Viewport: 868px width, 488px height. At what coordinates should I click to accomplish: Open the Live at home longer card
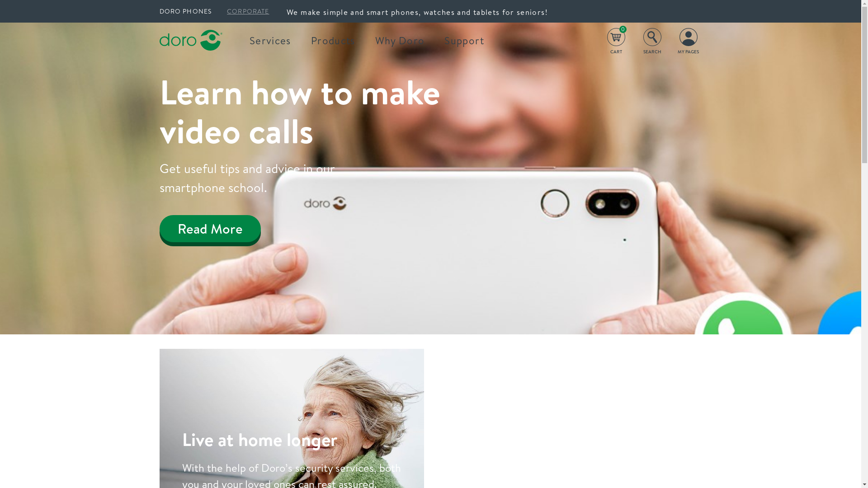tap(291, 418)
